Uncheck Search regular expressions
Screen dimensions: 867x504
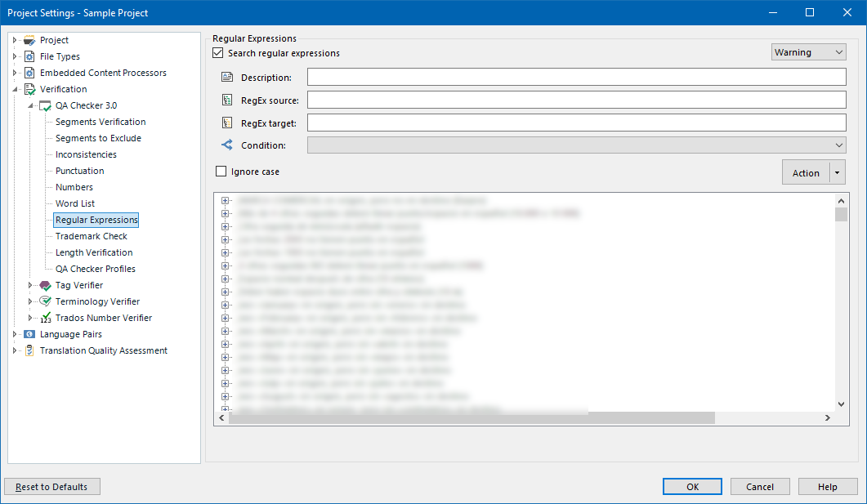coord(217,51)
